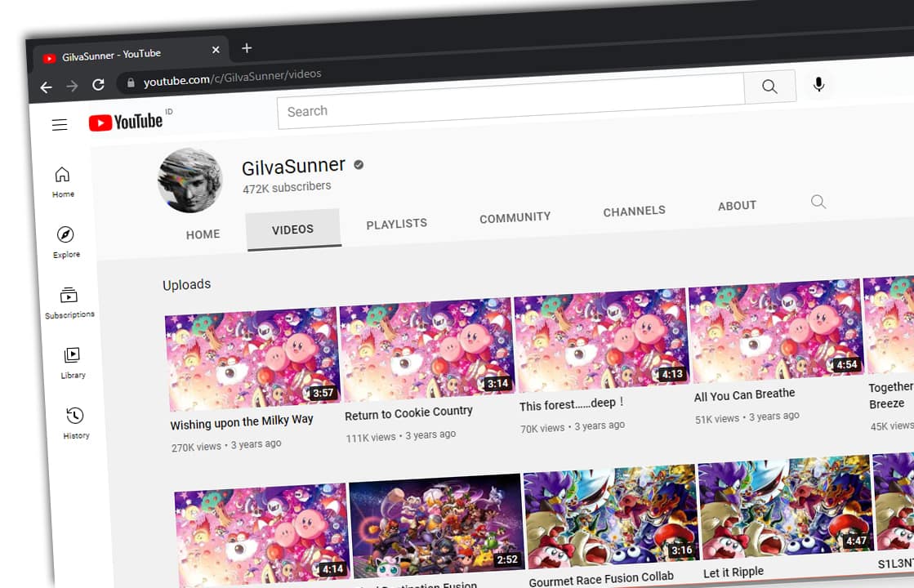The image size is (914, 588).
Task: Click the site security lock icon
Action: (x=132, y=82)
